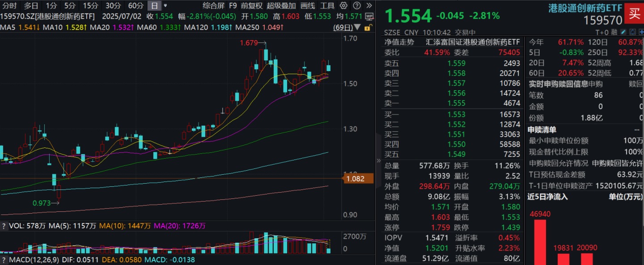This screenshot has width=644, height=265.
Task: Click the MACD indicator help icon
Action: [4, 260]
